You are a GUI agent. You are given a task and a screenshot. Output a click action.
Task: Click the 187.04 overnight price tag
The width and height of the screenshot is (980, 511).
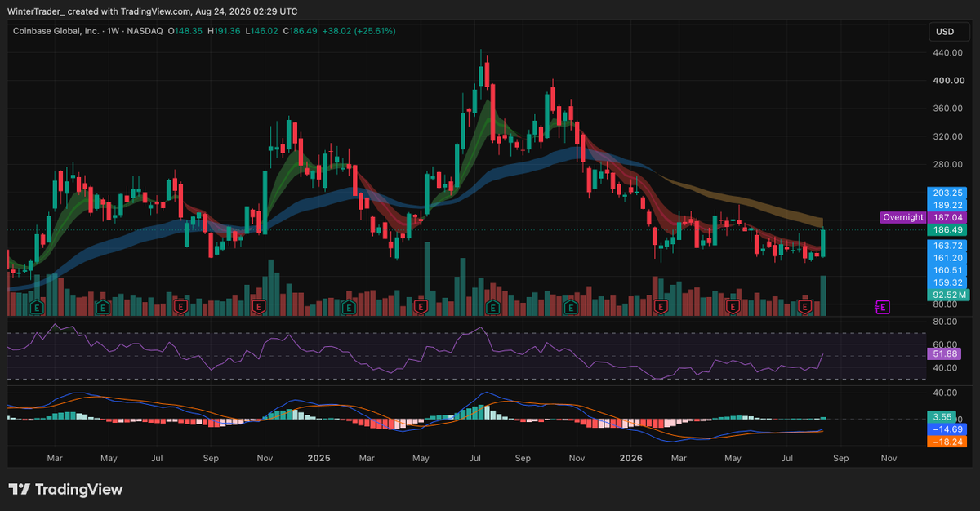947,217
